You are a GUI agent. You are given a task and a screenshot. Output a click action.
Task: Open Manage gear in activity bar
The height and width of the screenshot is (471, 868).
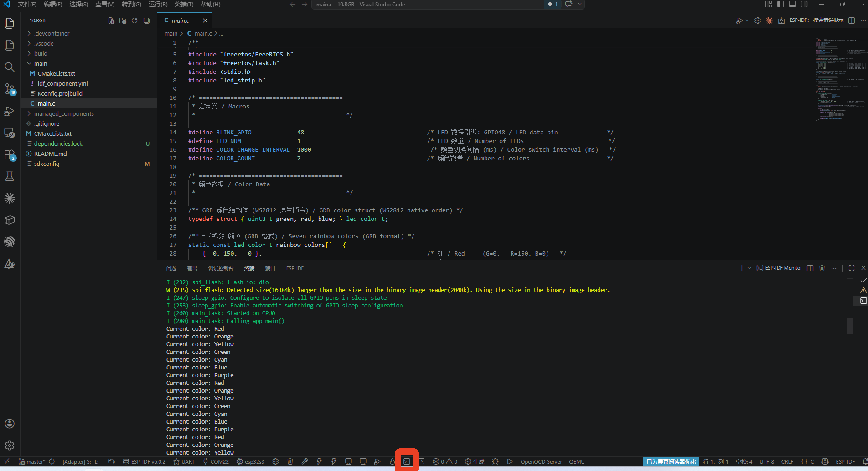click(10, 445)
